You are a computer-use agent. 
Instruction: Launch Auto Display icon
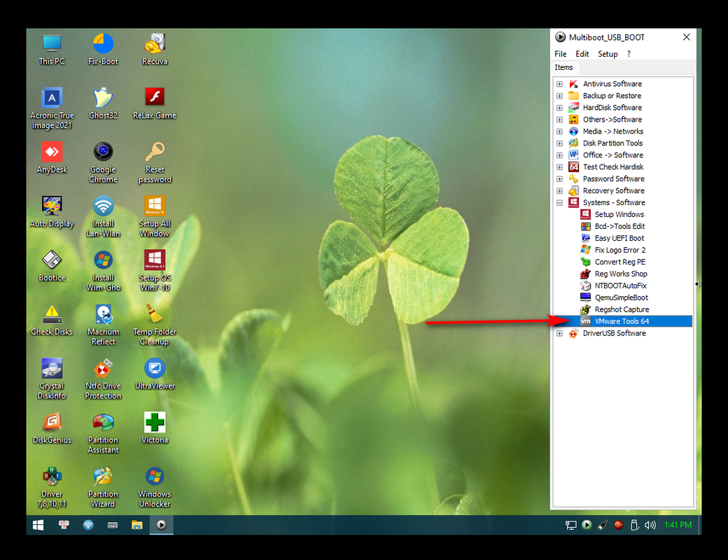[x=52, y=211]
